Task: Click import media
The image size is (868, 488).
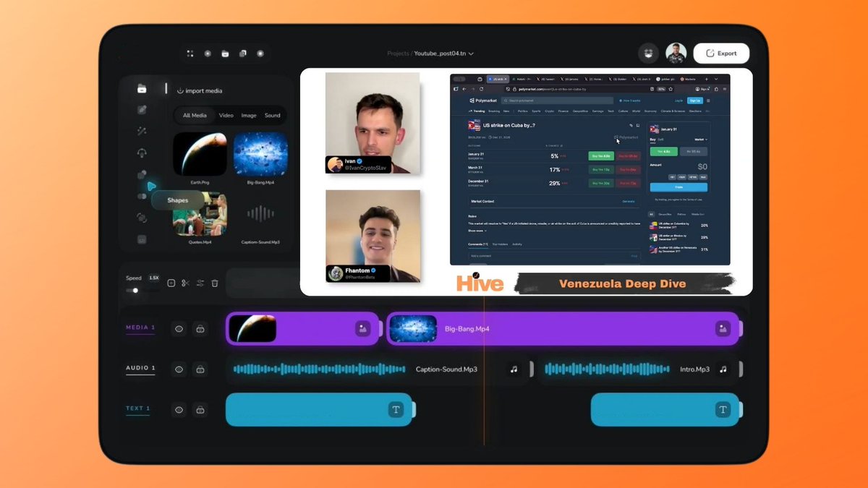Action: [x=200, y=91]
